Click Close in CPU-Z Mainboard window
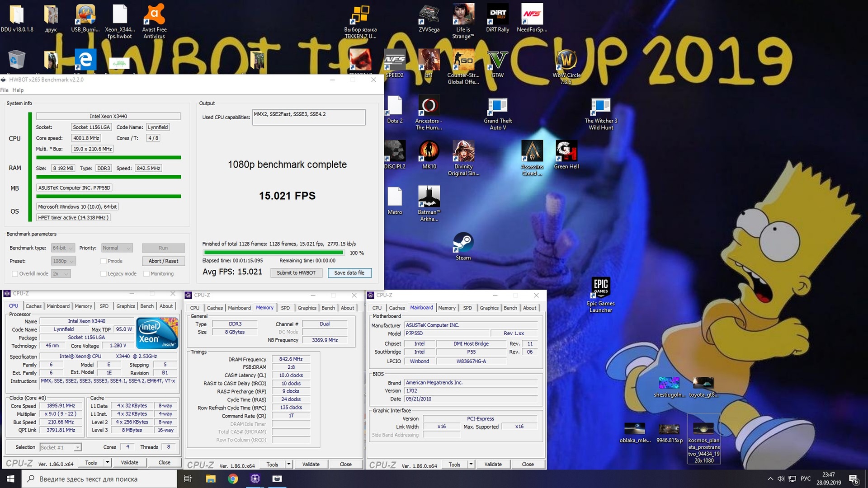The width and height of the screenshot is (868, 488). [528, 465]
